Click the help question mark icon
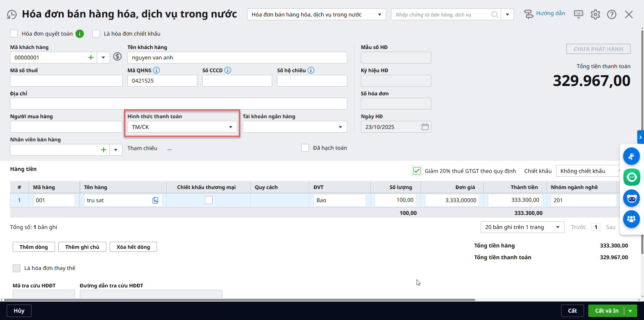Image resolution: width=644 pixels, height=320 pixels. (611, 14)
